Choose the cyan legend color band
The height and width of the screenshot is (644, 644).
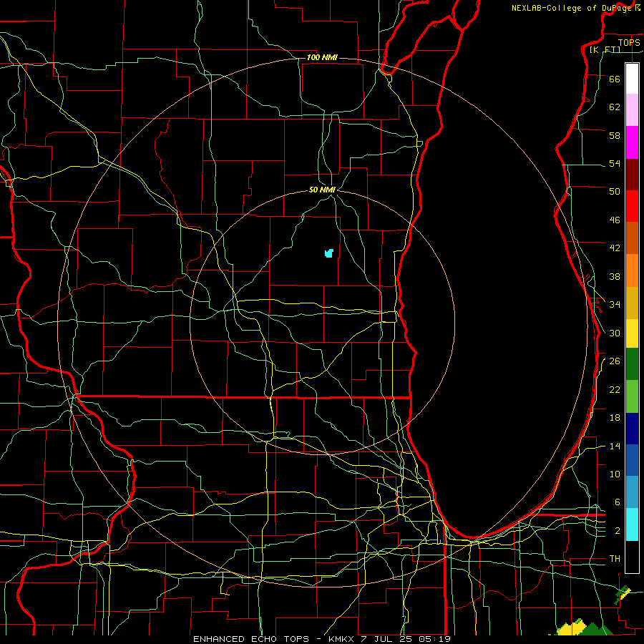coord(632,525)
